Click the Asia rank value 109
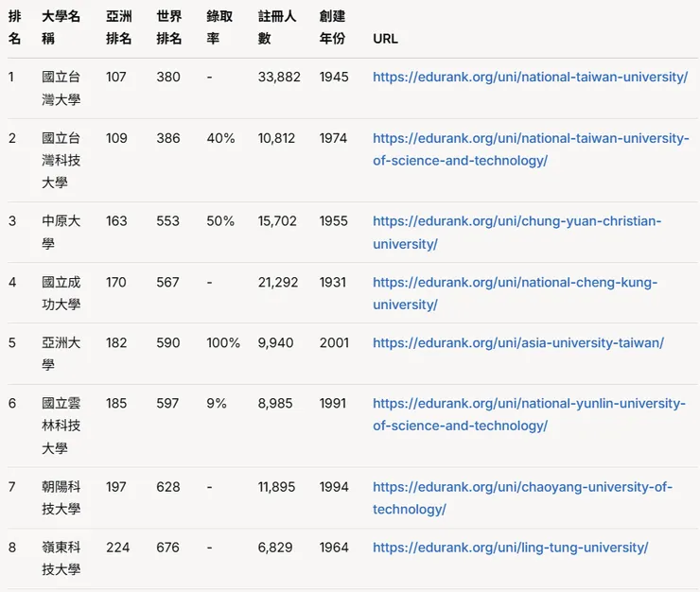The height and width of the screenshot is (592, 700). 116,138
